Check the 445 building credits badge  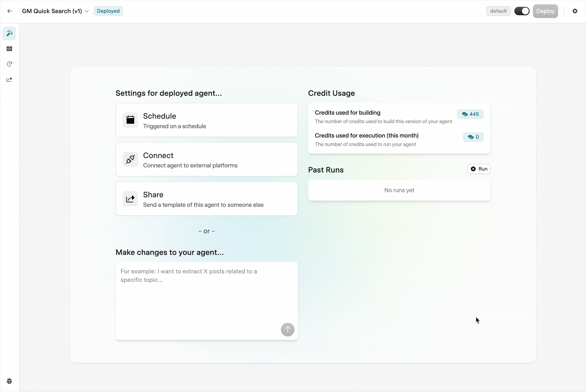click(470, 114)
